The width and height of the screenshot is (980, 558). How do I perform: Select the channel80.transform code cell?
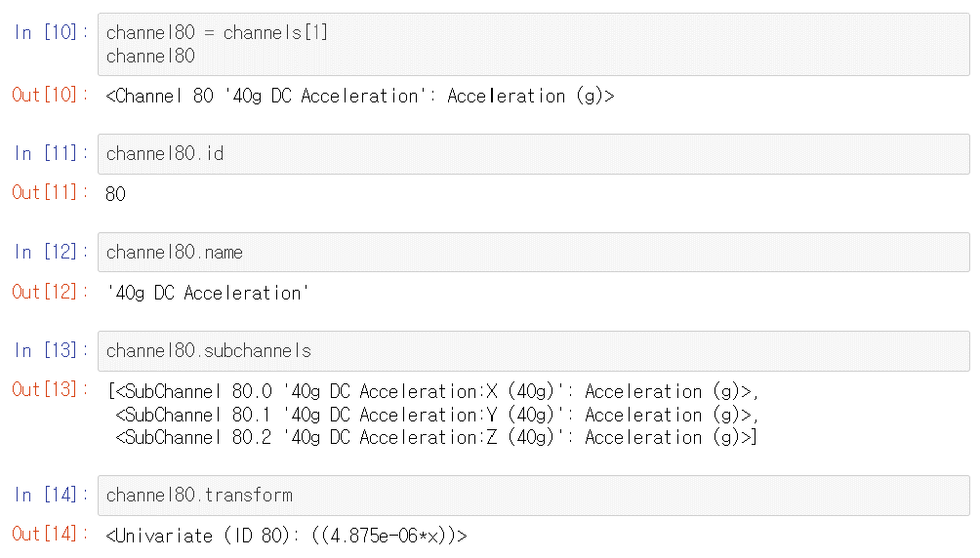(533, 496)
